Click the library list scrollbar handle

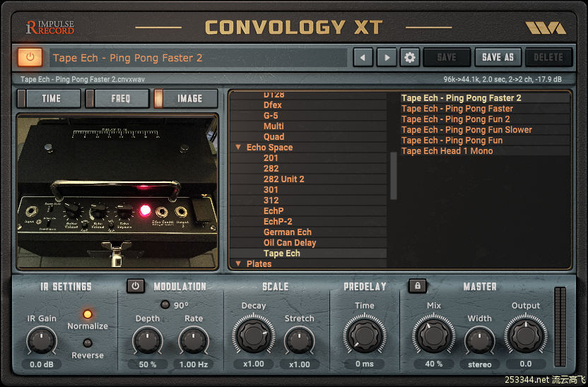pyautogui.click(x=394, y=176)
